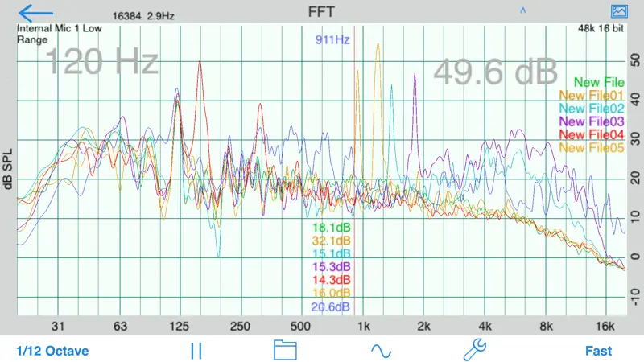Screen dimensions: 644x362
Task: Click the 16k frequency axis label
Action: [605, 327]
